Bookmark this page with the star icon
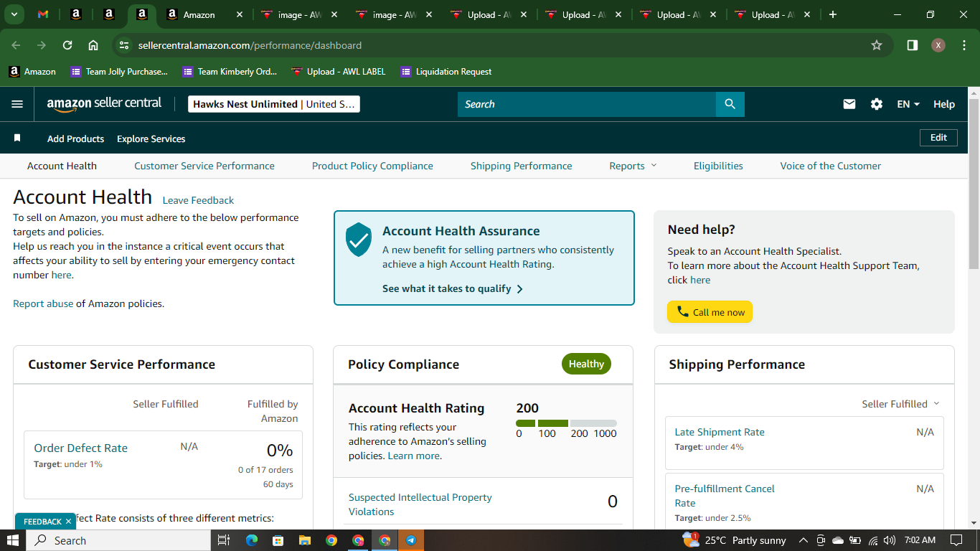Image resolution: width=980 pixels, height=551 pixels. [877, 45]
